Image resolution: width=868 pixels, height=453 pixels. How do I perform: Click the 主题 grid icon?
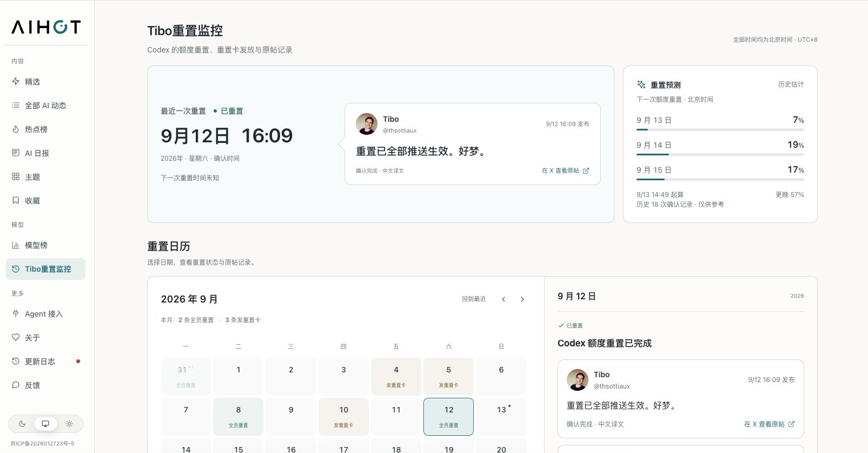tap(16, 177)
